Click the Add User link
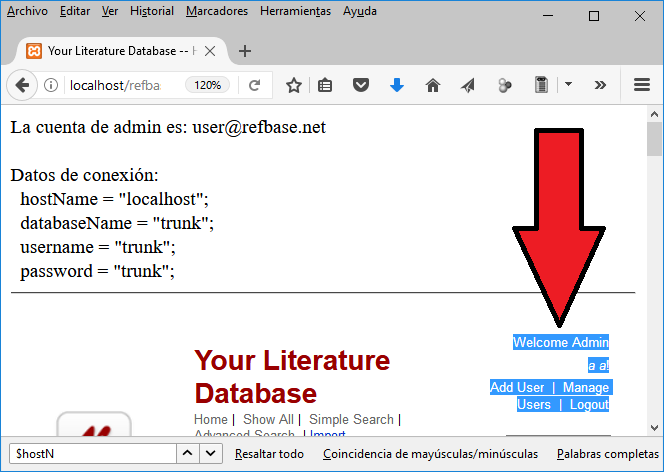Image resolution: width=664 pixels, height=472 pixels. pos(517,387)
